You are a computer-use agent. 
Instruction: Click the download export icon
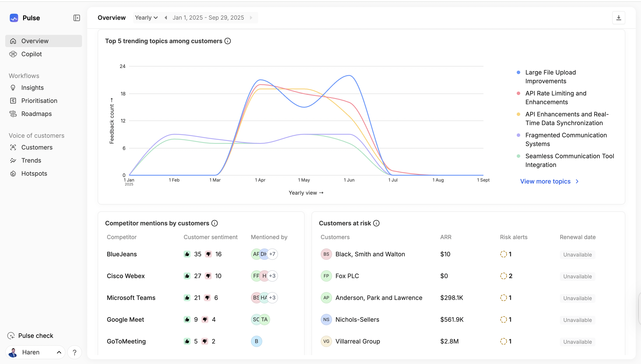coord(619,18)
